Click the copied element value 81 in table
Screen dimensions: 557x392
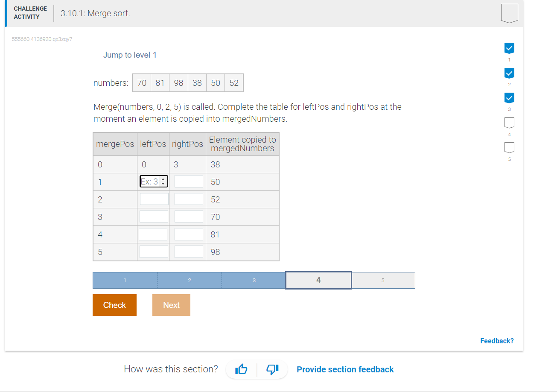click(x=216, y=234)
